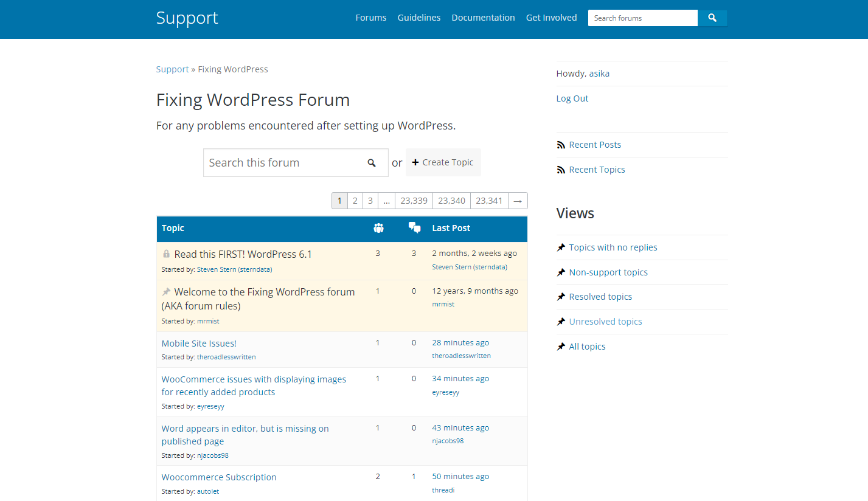868x501 pixels.
Task: Jump to page 23,340
Action: pyautogui.click(x=452, y=201)
